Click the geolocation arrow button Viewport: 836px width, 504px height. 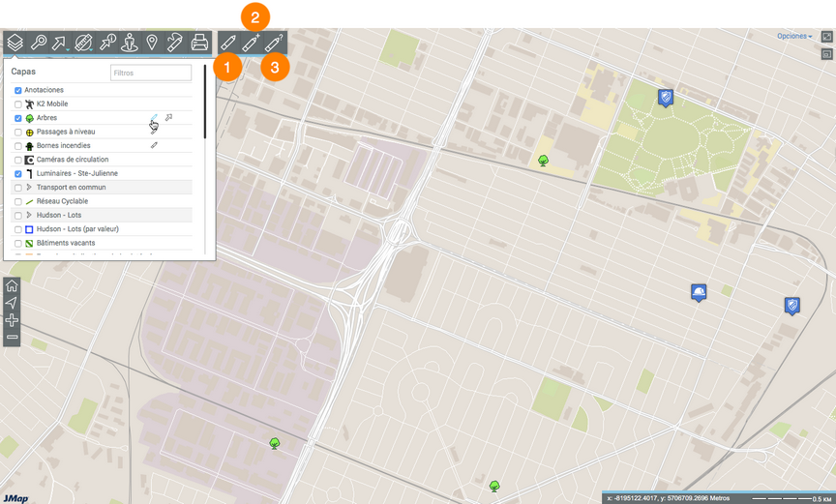12,303
